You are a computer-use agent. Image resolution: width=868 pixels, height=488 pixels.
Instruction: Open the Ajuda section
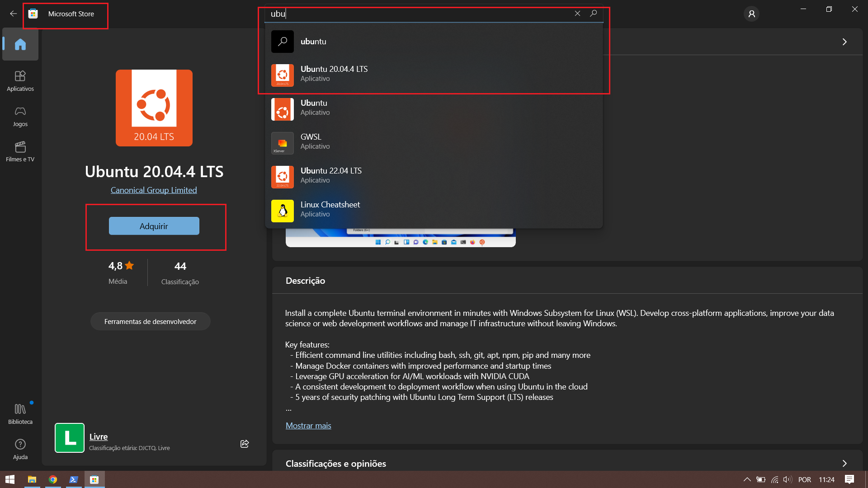tap(20, 448)
